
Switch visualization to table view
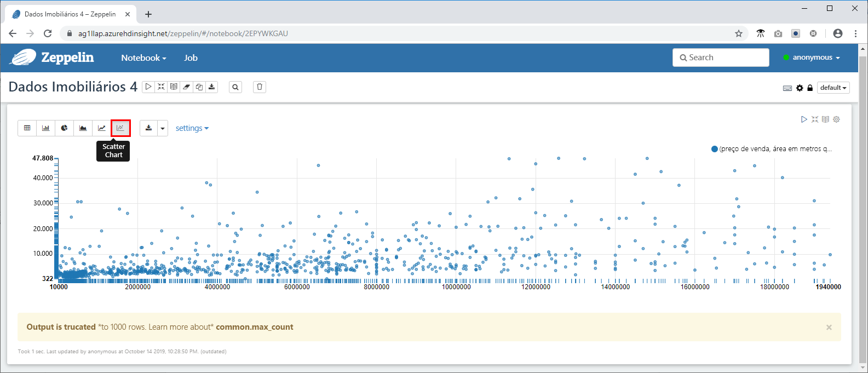[x=27, y=128]
